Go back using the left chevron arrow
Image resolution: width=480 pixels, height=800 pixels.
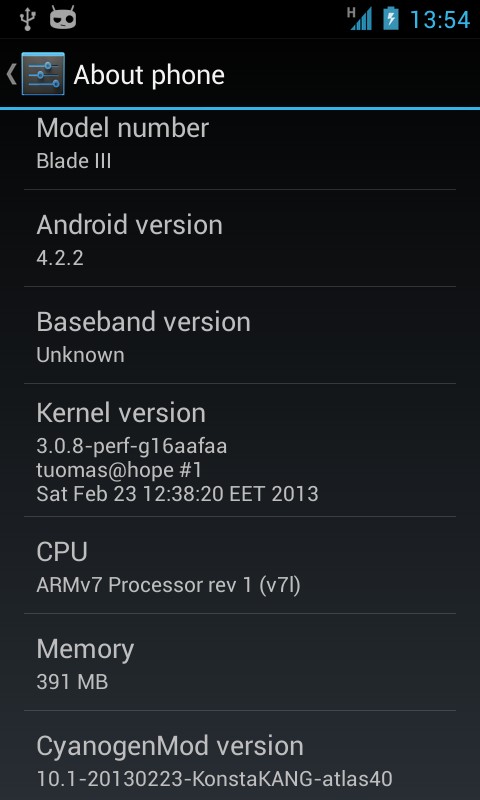pyautogui.click(x=11, y=74)
